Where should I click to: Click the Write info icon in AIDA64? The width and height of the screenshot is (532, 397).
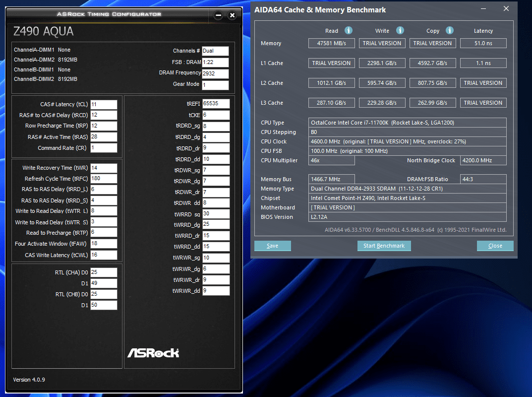(x=400, y=31)
